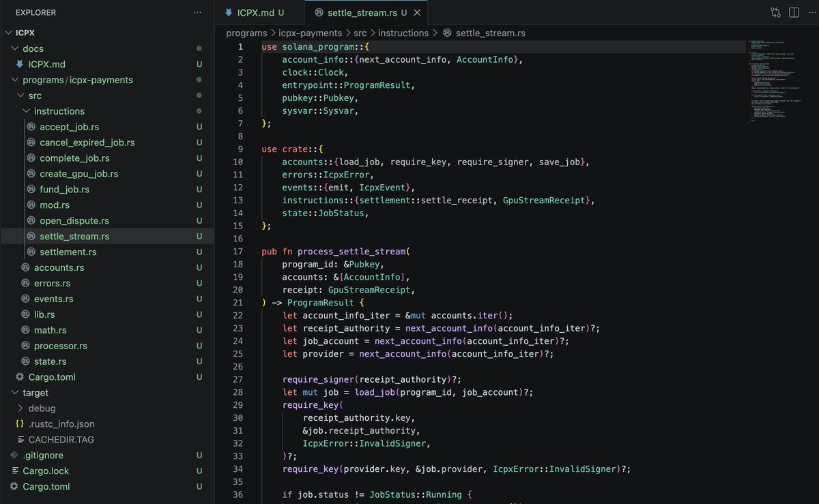The width and height of the screenshot is (819, 504).
Task: Click 'JobStatus::Running' on line 36
Action: (416, 494)
